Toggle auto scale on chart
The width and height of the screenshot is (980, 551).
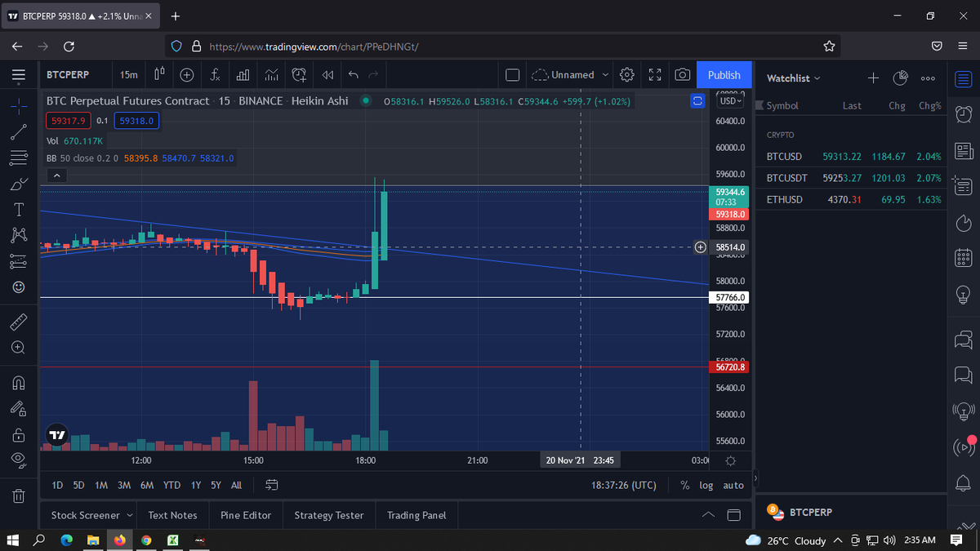pos(733,485)
